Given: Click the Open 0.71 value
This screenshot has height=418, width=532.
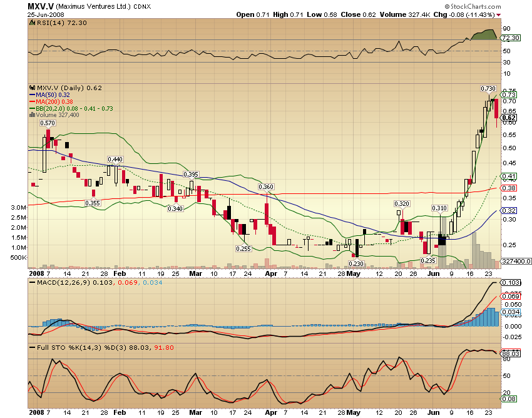Looking at the screenshot, I should [x=253, y=14].
